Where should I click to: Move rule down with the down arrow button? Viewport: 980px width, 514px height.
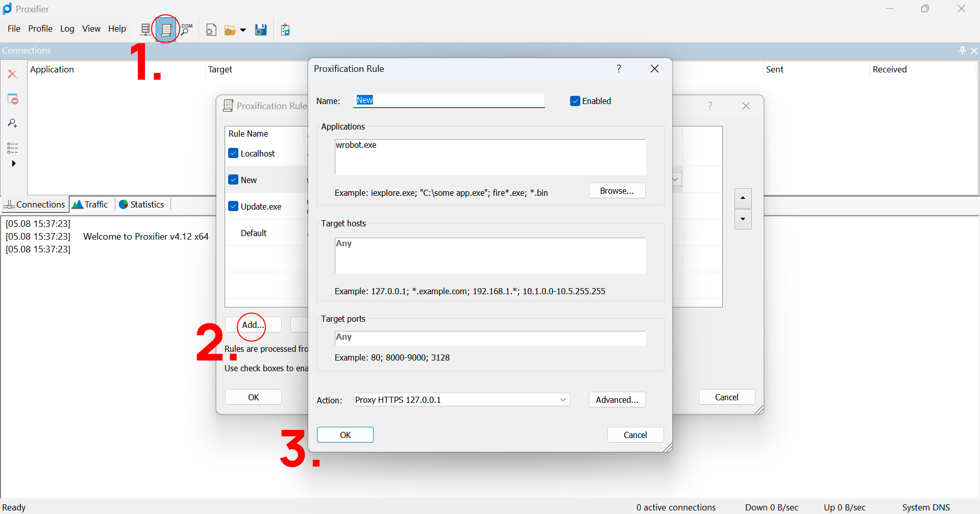pyautogui.click(x=743, y=219)
